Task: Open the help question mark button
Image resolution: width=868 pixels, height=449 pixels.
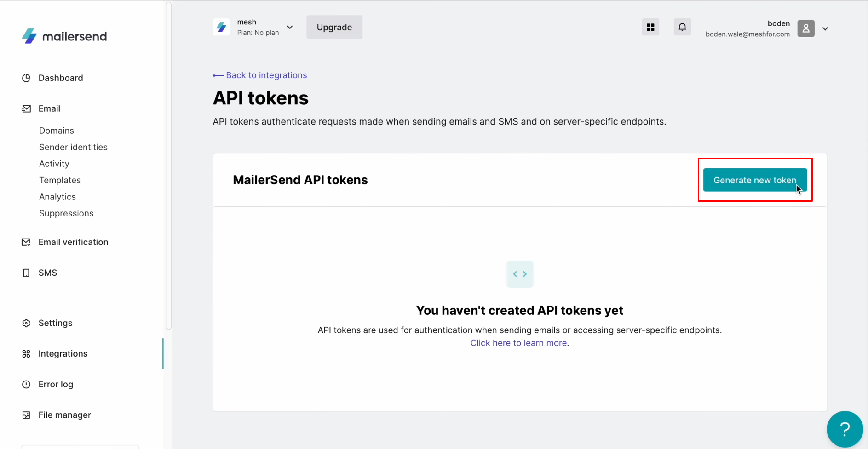Action: [x=845, y=429]
